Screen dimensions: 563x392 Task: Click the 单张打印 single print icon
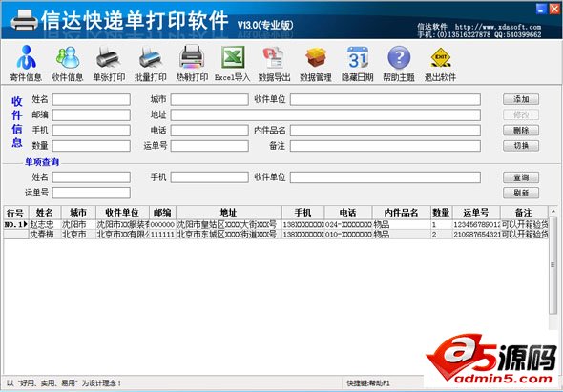click(109, 64)
